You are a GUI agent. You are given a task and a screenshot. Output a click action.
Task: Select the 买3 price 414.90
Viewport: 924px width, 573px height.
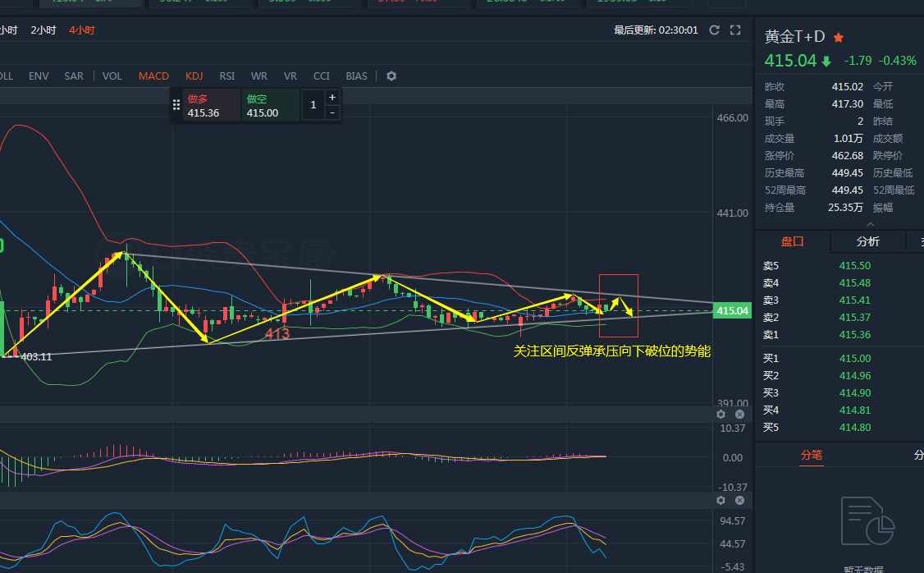[x=854, y=392]
